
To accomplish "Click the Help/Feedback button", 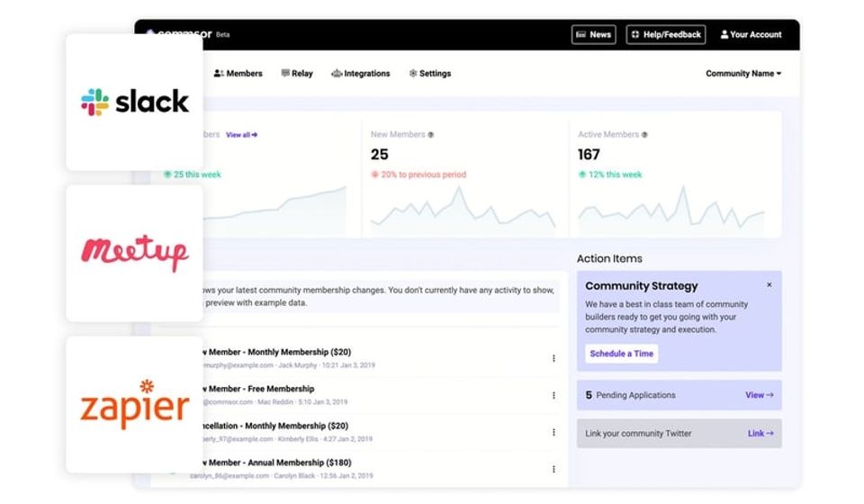I will 666,35.
